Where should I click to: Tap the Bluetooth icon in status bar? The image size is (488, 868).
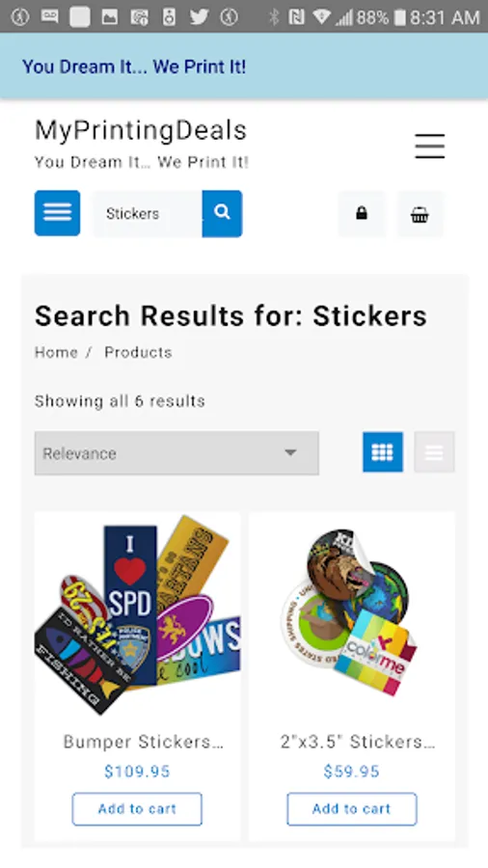[273, 17]
